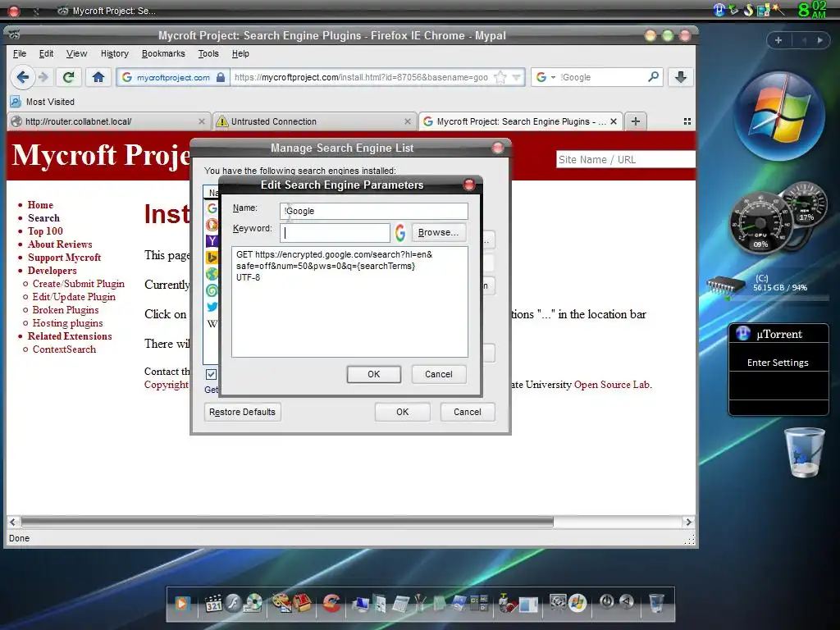This screenshot has width=840, height=630.
Task: Click the Windows orb on the desktop
Action: [778, 116]
